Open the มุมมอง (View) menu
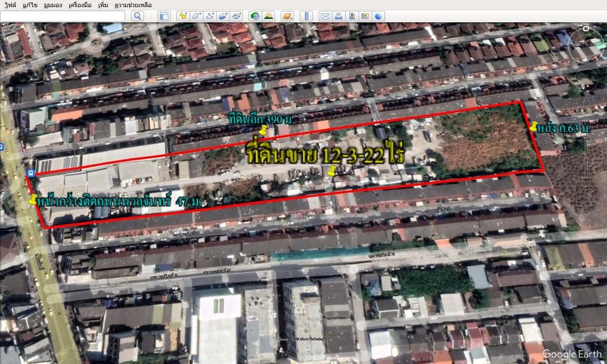This screenshot has height=364, width=607. (53, 5)
